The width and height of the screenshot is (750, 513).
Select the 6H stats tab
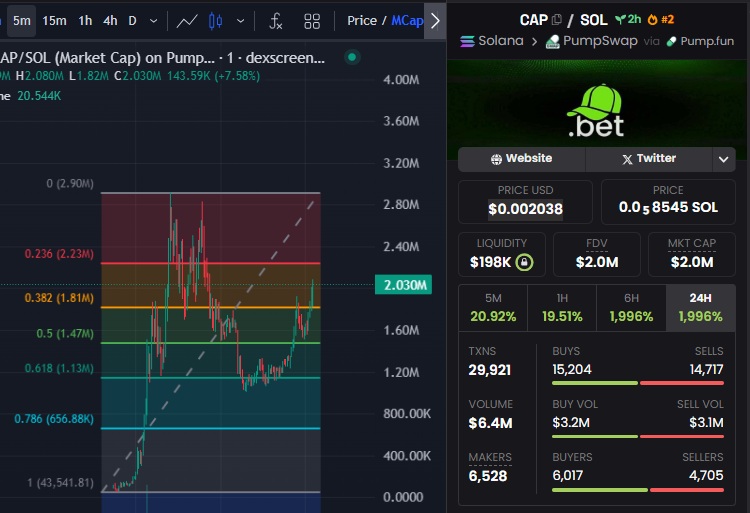click(631, 308)
